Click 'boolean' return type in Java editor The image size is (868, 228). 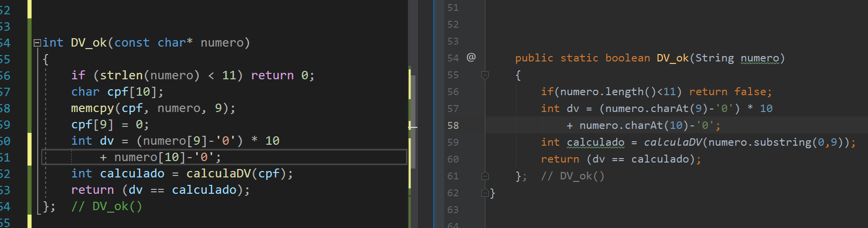click(x=628, y=58)
